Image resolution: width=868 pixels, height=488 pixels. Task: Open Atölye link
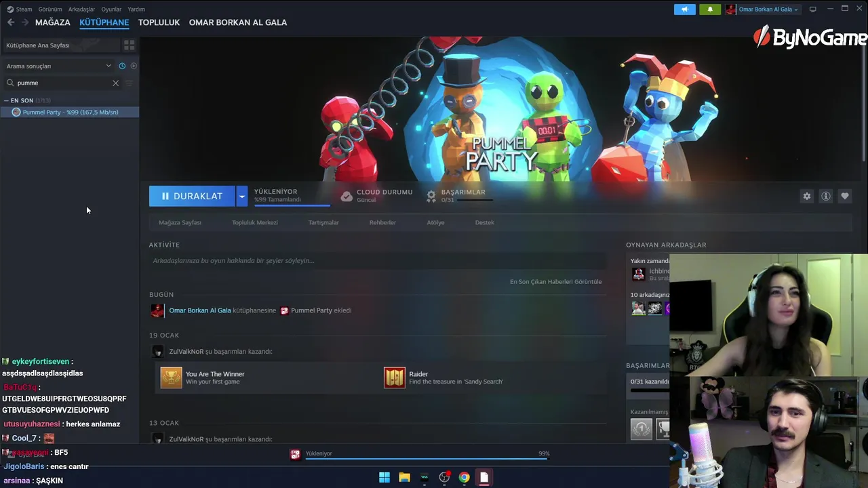point(435,222)
